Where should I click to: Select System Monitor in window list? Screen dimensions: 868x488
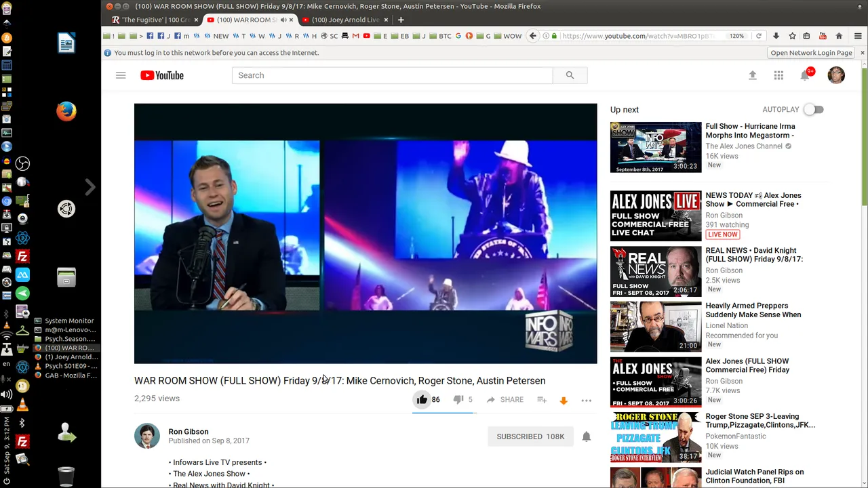click(66, 321)
